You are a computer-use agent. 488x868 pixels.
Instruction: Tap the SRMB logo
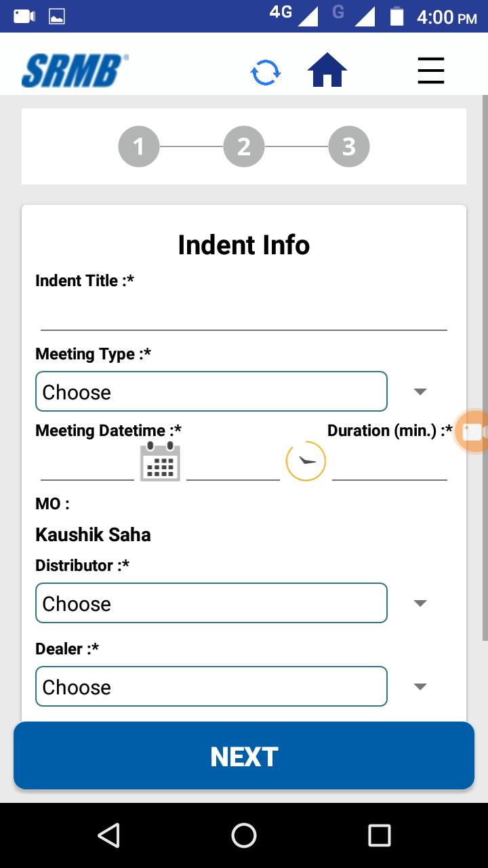point(75,71)
